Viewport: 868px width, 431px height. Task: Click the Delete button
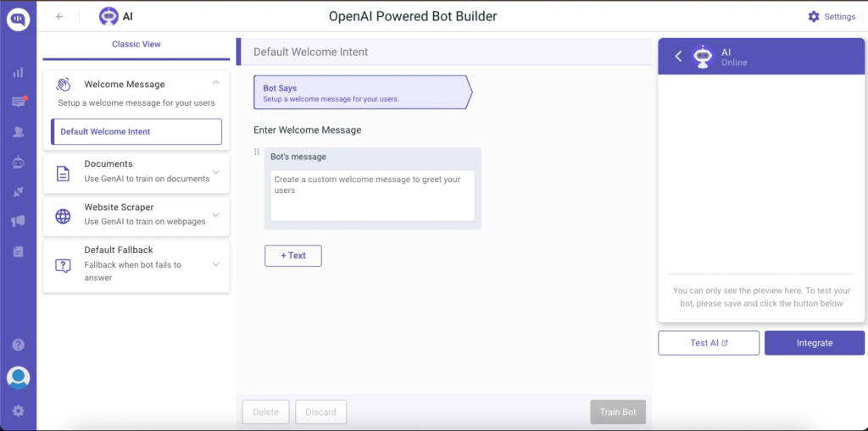(x=265, y=412)
